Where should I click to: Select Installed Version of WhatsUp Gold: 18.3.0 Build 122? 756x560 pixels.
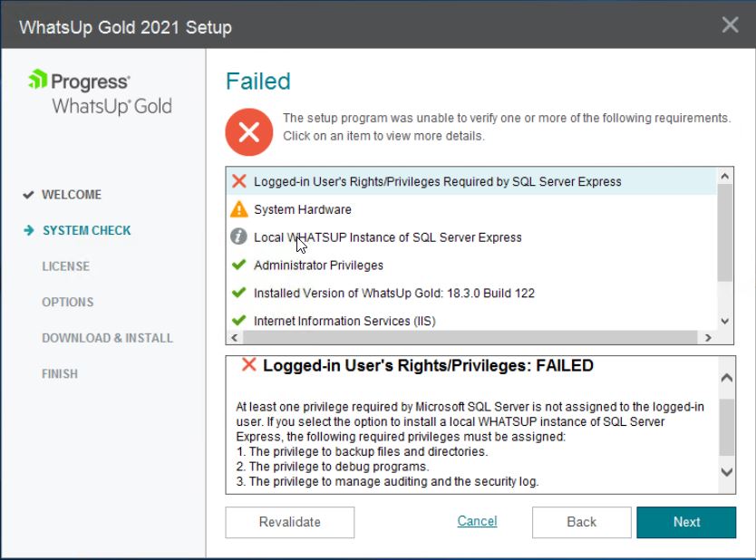[471, 293]
